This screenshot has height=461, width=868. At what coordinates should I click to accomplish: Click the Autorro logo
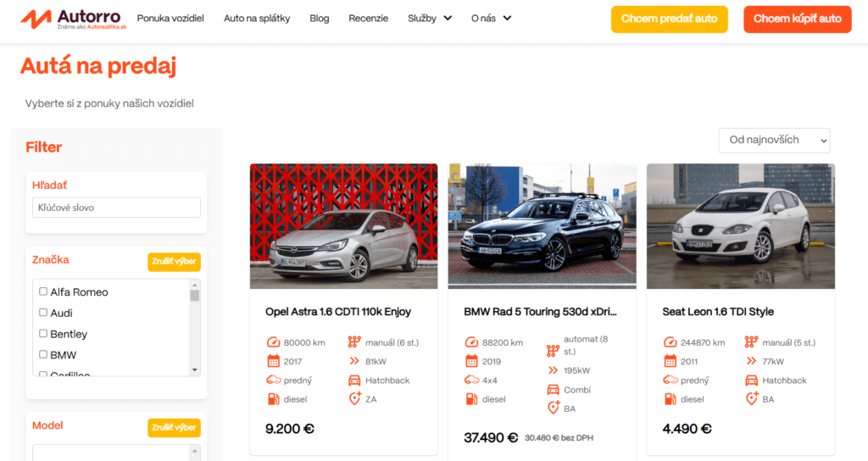point(74,19)
